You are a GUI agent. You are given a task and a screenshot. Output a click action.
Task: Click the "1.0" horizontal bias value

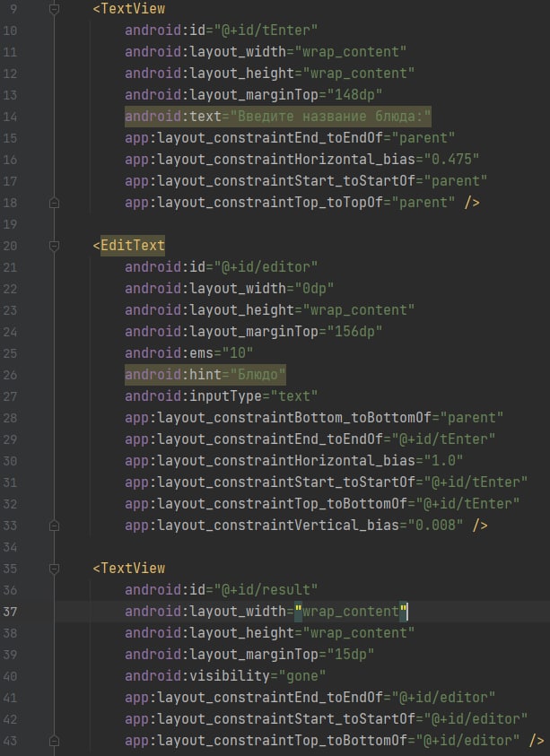[x=443, y=460]
